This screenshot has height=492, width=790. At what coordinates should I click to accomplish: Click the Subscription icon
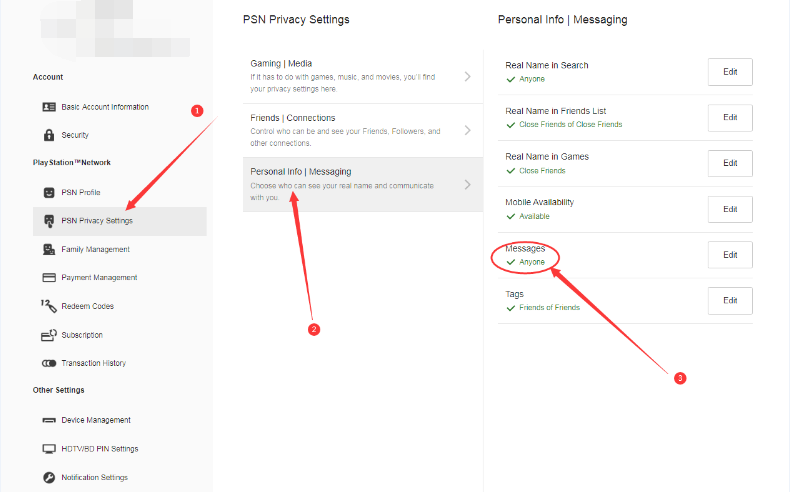(49, 335)
